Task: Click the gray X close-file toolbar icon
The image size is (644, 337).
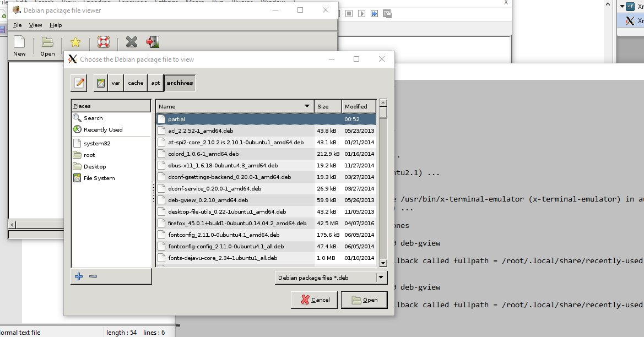Action: [x=132, y=42]
